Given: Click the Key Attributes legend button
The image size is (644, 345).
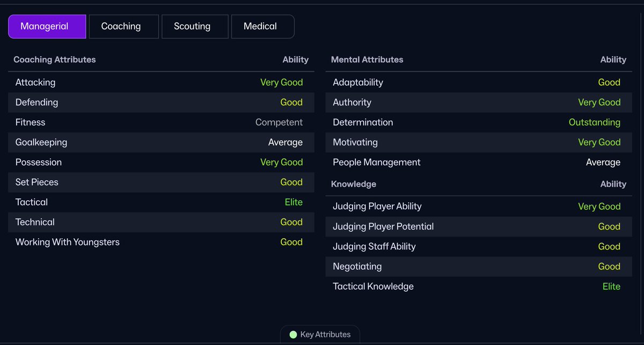Looking at the screenshot, I should [x=320, y=334].
